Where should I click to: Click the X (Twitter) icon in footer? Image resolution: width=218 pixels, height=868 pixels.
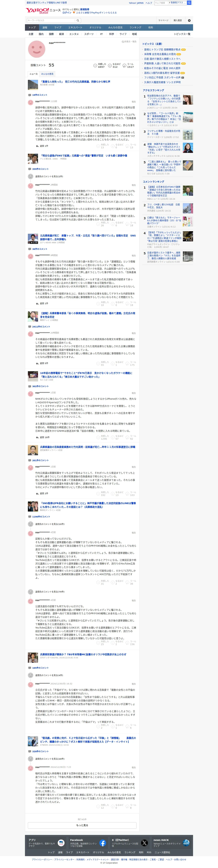click(x=144, y=843)
